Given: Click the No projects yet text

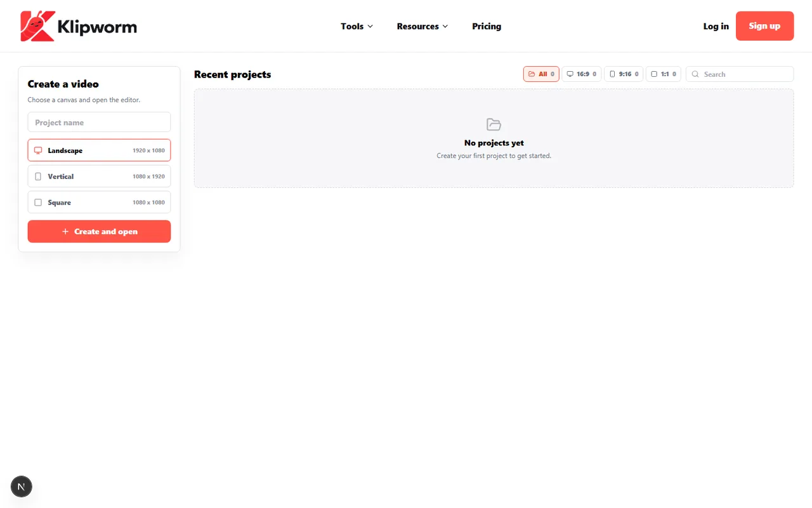Looking at the screenshot, I should (x=494, y=143).
